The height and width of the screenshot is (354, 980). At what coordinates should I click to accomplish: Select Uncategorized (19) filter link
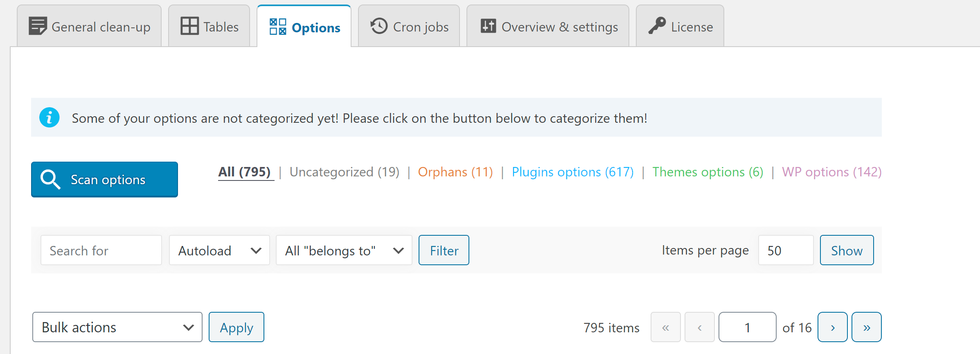344,172
